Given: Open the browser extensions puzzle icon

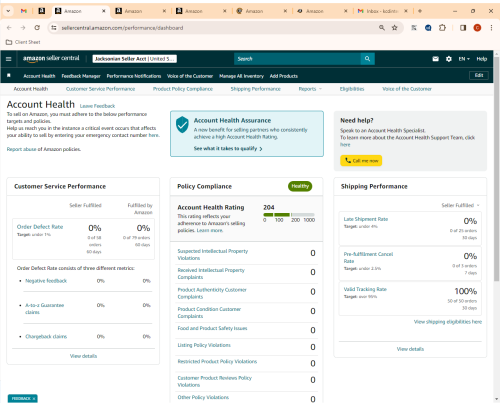Looking at the screenshot, I should click(442, 28).
